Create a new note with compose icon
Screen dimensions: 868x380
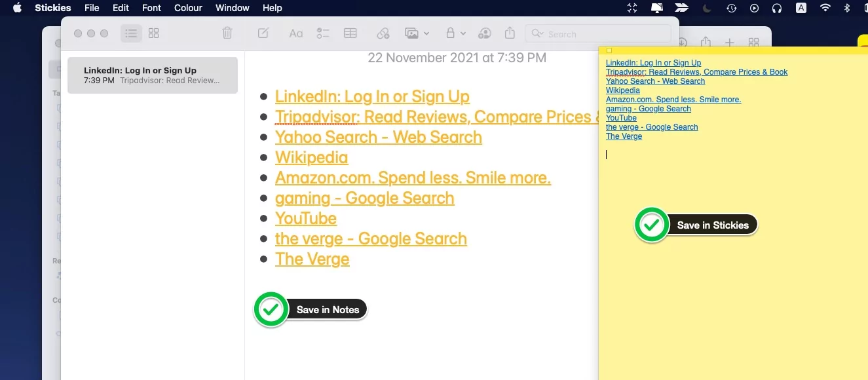click(263, 33)
